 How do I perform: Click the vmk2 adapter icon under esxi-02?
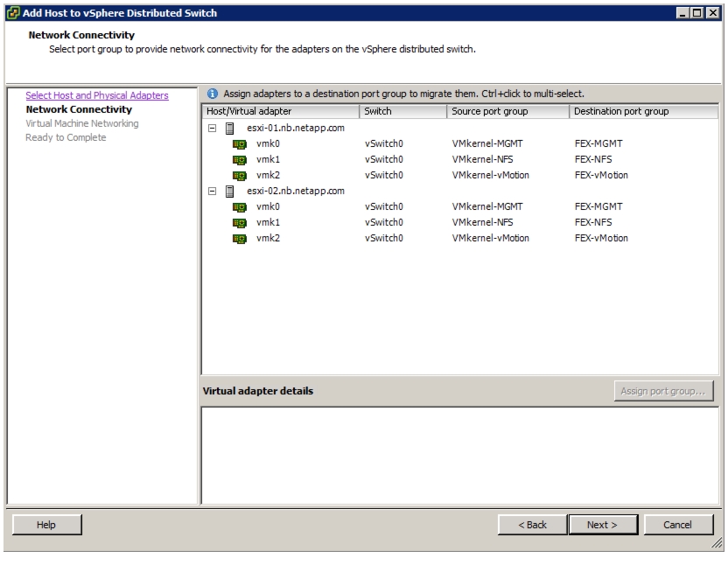(x=240, y=239)
